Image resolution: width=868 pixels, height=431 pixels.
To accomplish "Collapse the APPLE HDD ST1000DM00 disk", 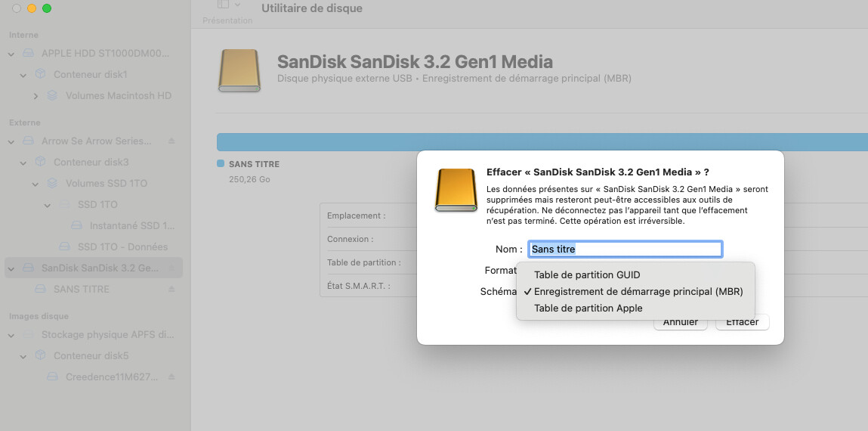I will click(11, 54).
